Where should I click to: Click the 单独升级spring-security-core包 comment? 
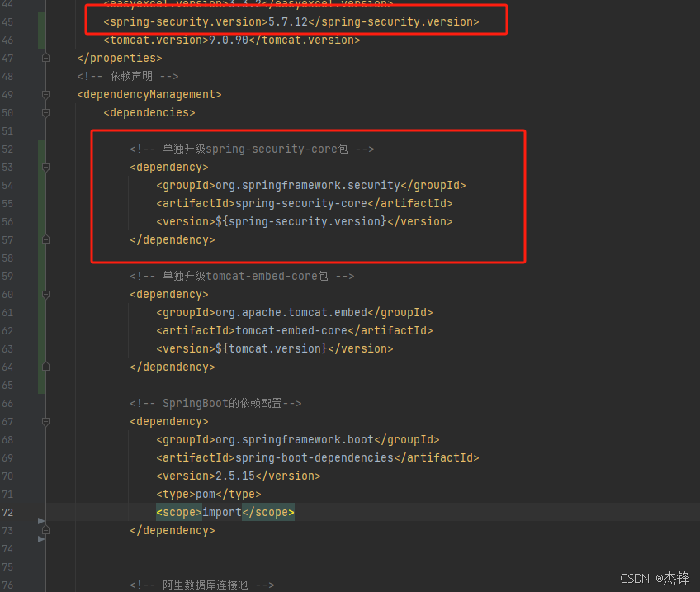pyautogui.click(x=253, y=149)
